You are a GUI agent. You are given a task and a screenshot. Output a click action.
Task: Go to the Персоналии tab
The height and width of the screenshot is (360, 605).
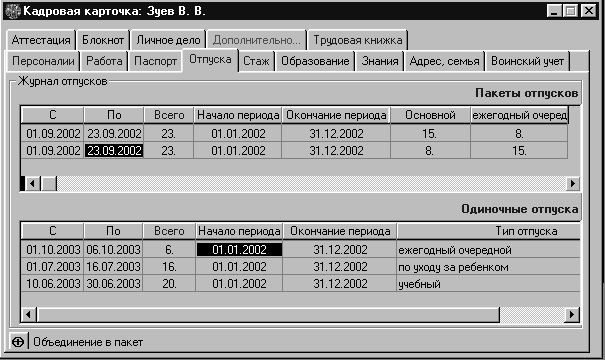[x=43, y=61]
